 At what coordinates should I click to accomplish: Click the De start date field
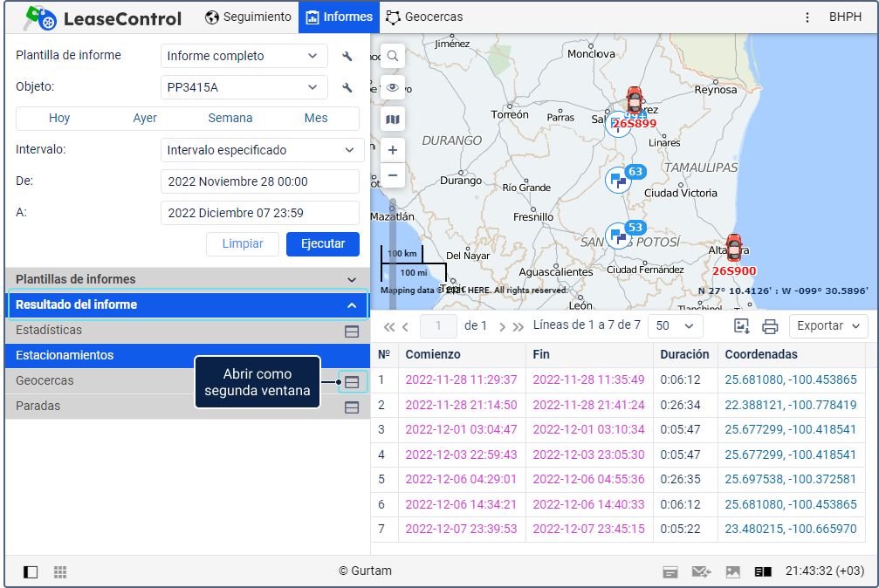[x=260, y=181]
